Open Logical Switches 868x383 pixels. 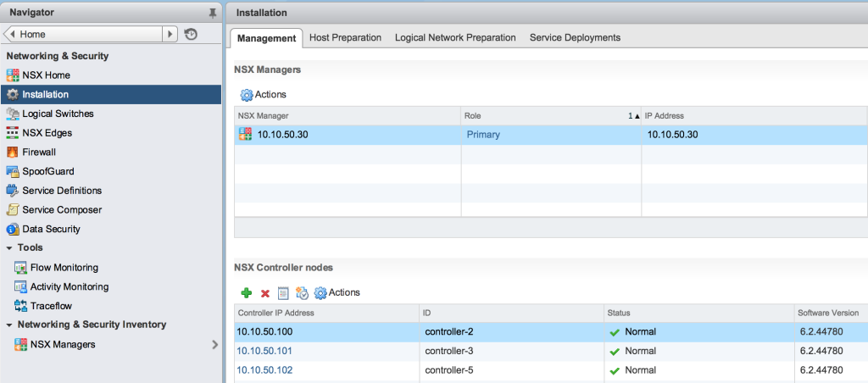tap(58, 114)
